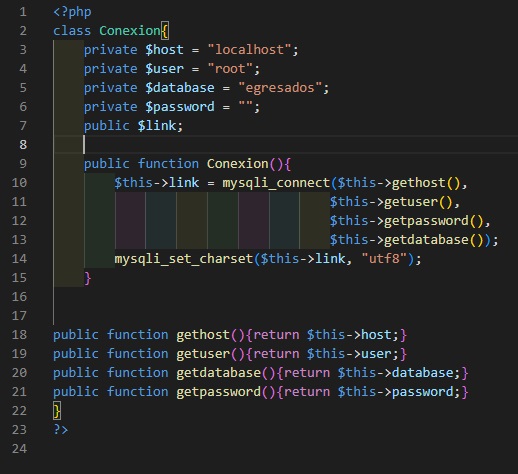The image size is (518, 474).
Task: Click the "mysqli_set_charset" function call
Action: (184, 259)
